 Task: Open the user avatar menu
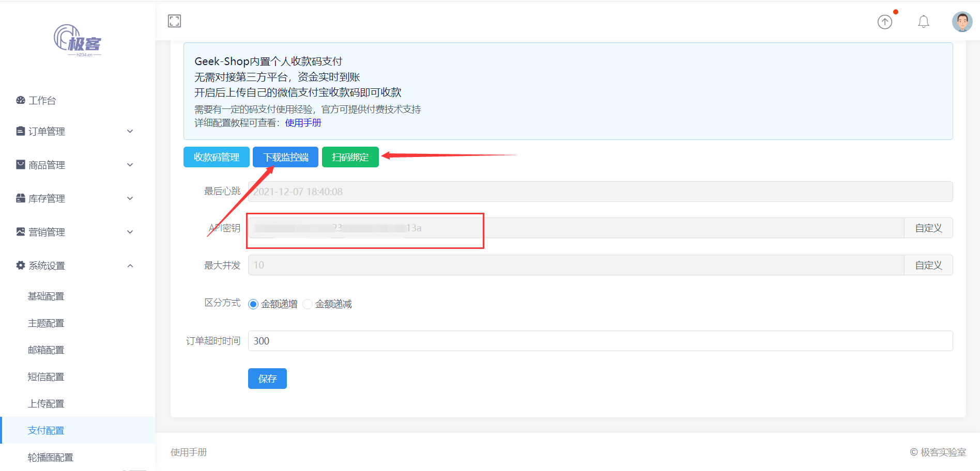click(x=962, y=22)
